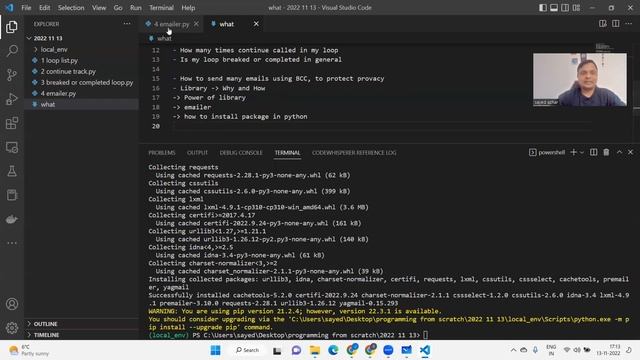Open the Mail app from taskbar

[x=407, y=350]
